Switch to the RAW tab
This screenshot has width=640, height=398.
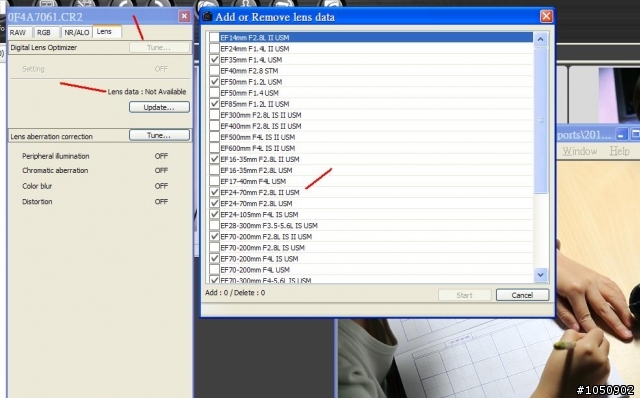[18, 32]
